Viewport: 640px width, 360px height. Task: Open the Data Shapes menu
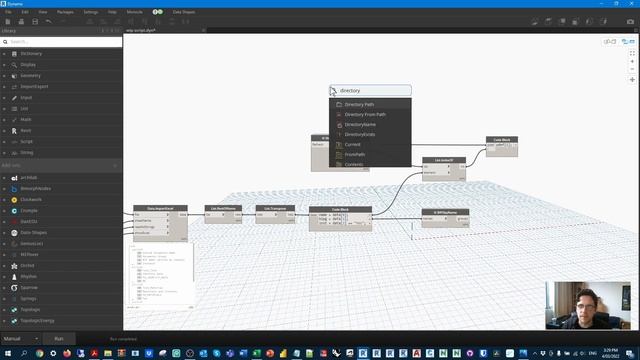point(184,12)
